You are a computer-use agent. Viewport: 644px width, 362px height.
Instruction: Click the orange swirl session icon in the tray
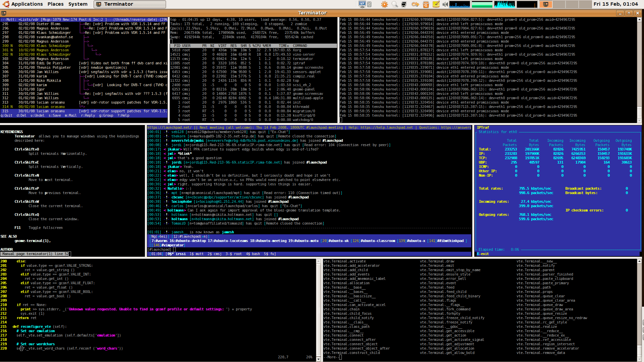point(415,4)
